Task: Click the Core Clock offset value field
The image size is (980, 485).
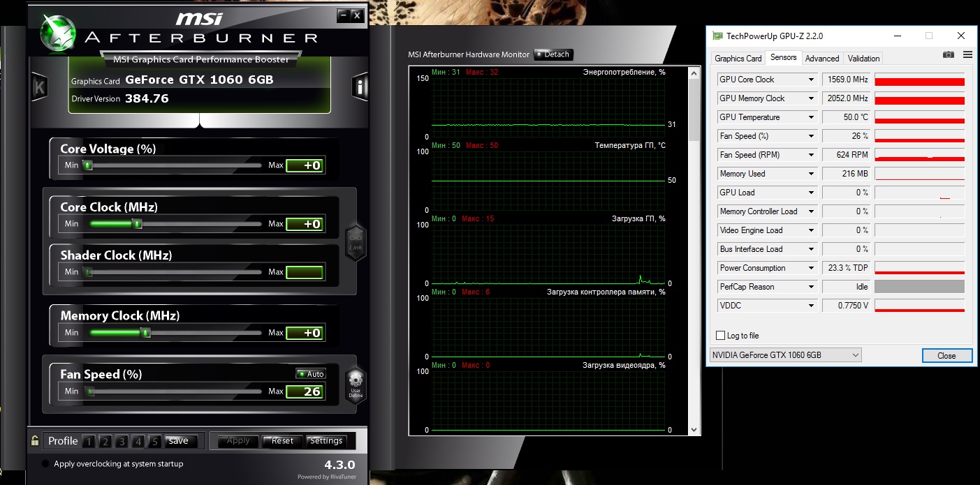Action: point(305,224)
